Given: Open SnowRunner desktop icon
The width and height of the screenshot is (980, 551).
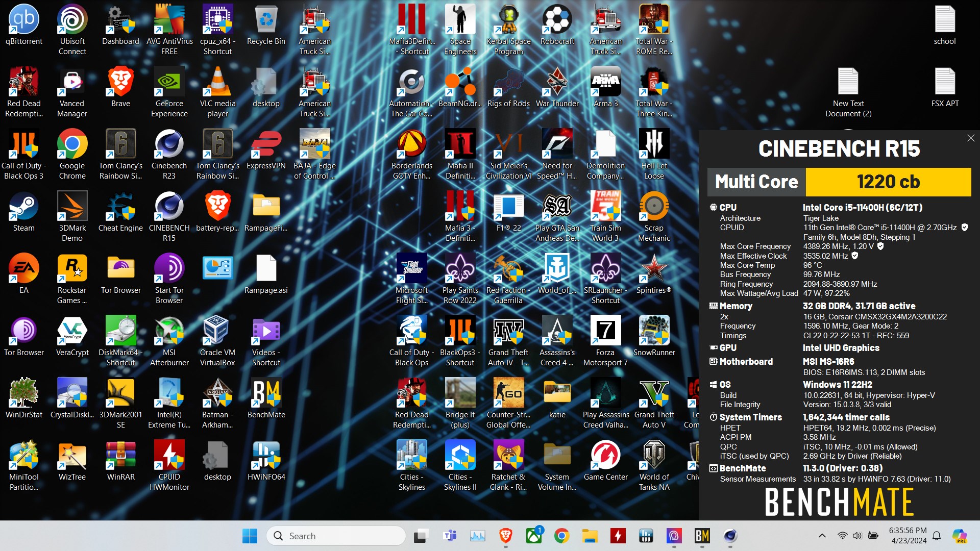Looking at the screenshot, I should coord(654,337).
